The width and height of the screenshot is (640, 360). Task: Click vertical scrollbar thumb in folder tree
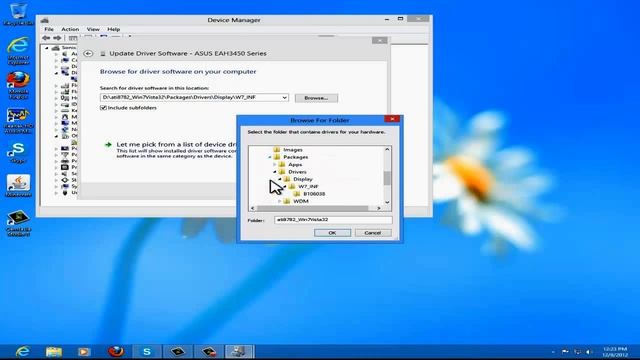(387, 178)
